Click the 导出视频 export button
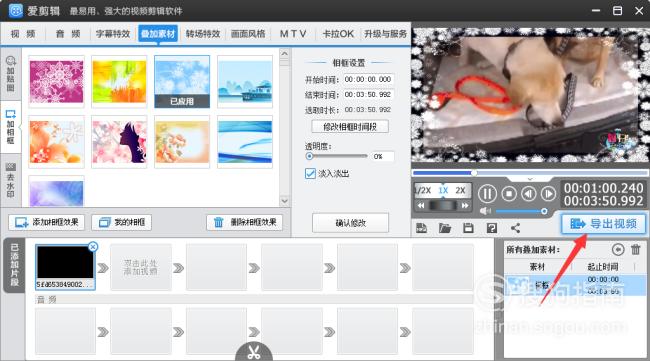This screenshot has width=650, height=361. pos(603,224)
